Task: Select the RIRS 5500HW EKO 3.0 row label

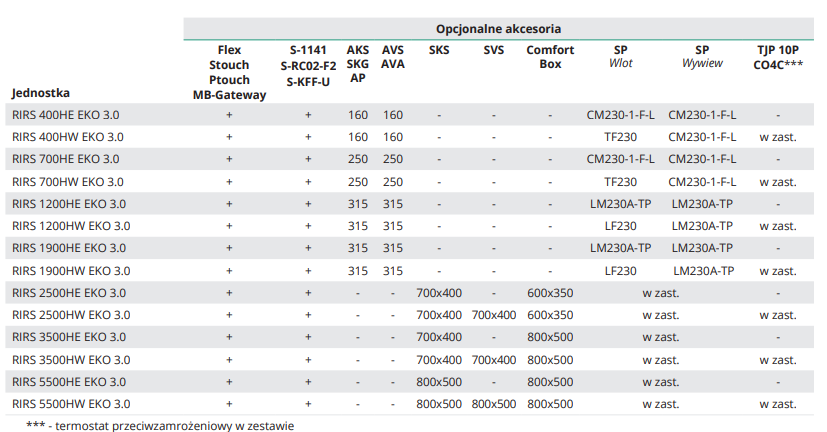Action: [x=71, y=404]
